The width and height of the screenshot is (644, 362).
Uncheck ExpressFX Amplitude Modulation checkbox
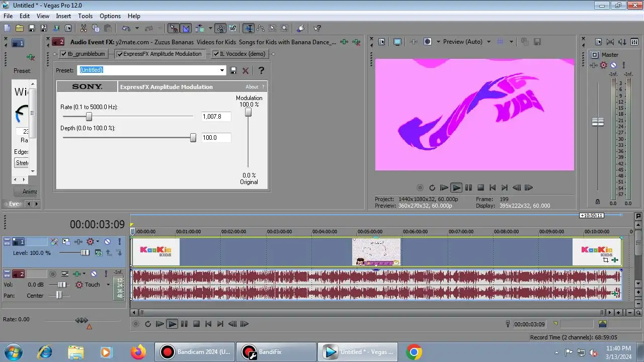pos(120,54)
